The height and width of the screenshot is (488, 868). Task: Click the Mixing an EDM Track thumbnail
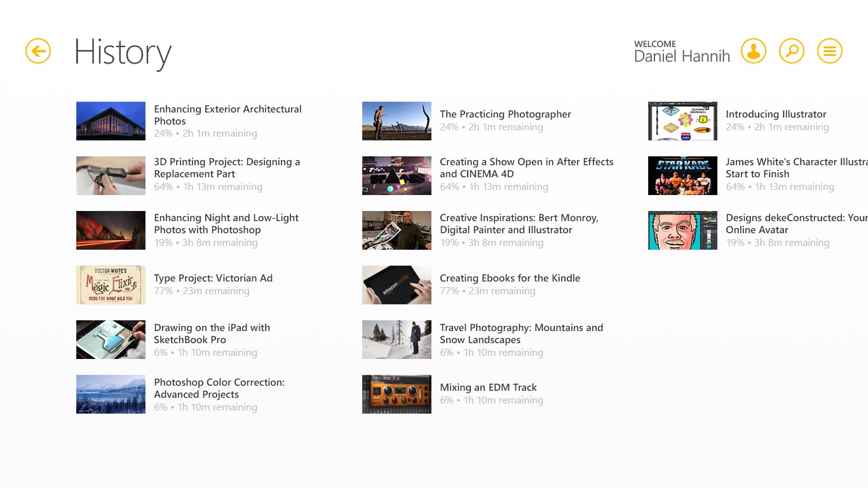pyautogui.click(x=397, y=394)
